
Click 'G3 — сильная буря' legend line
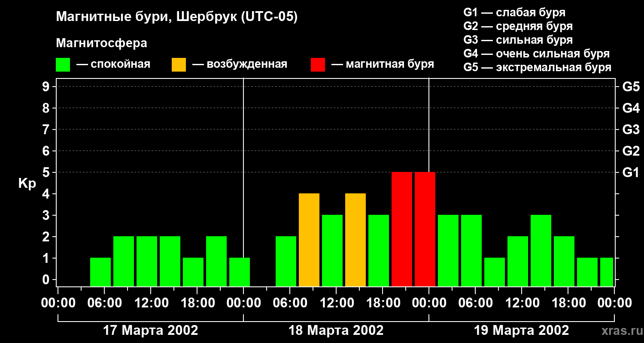(518, 40)
